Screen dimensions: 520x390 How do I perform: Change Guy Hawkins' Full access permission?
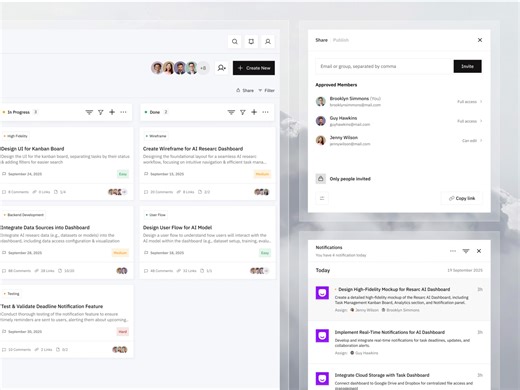470,121
